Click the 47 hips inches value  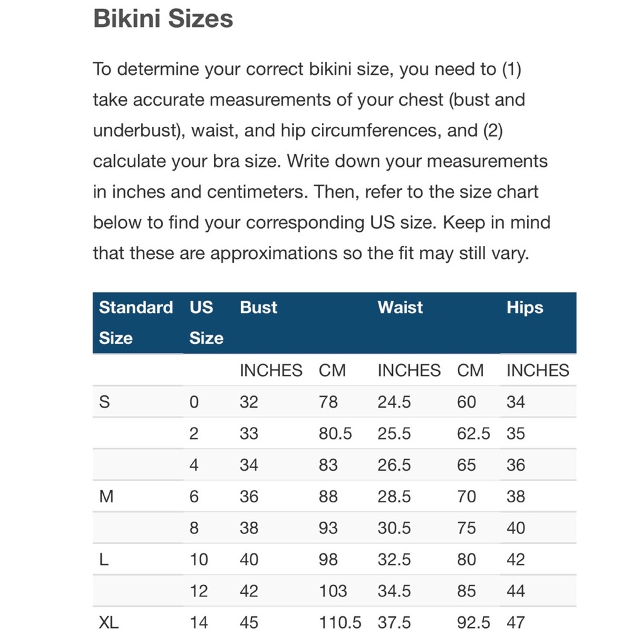516,623
